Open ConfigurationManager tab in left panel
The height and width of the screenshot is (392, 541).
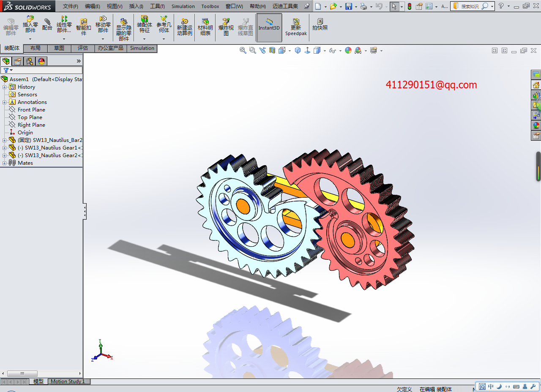(30, 61)
